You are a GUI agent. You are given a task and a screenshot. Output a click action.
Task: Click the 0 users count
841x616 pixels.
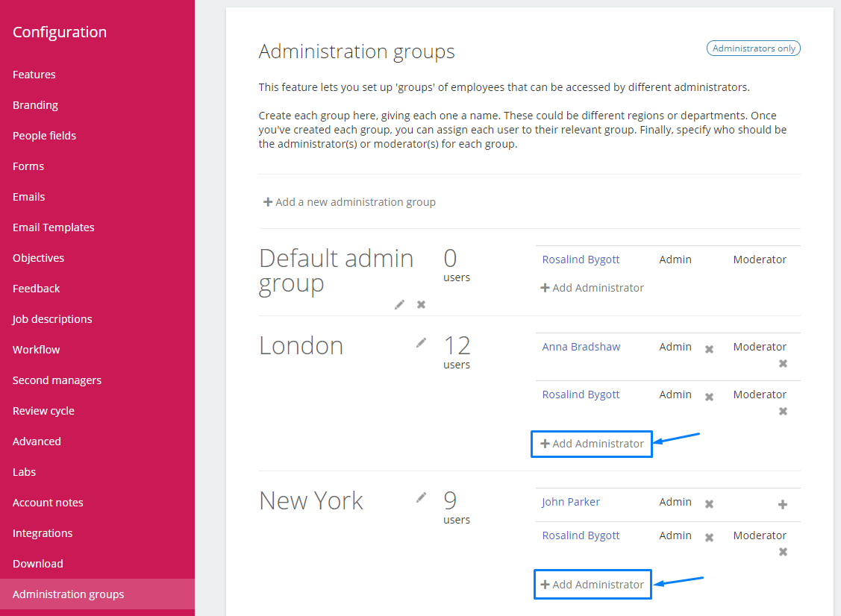(457, 265)
